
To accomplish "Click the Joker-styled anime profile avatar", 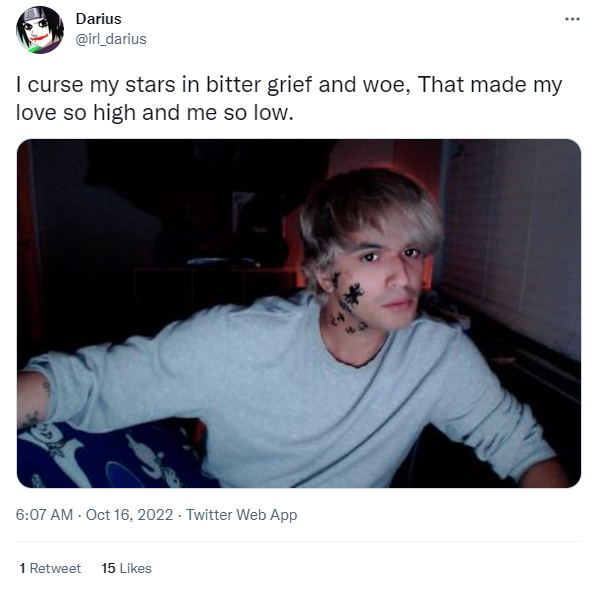I will [x=40, y=29].
